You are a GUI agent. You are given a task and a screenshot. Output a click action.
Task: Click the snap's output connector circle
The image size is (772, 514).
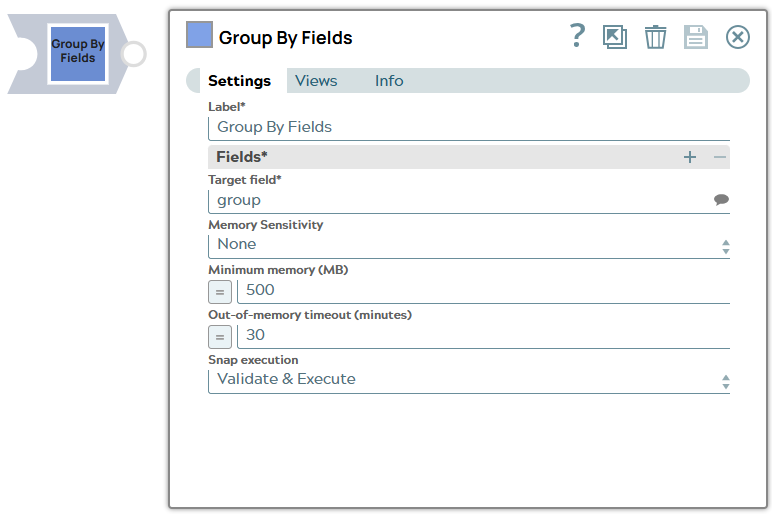click(x=133, y=54)
